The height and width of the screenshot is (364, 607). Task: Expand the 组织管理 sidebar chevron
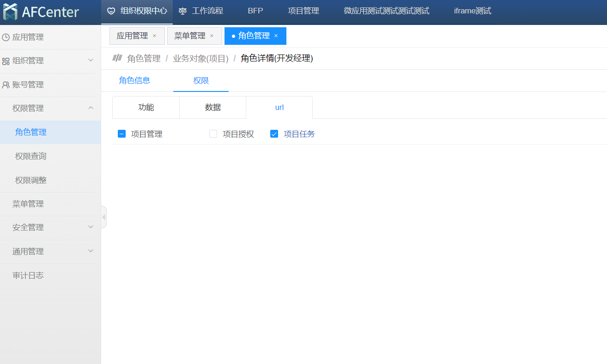pyautogui.click(x=91, y=61)
